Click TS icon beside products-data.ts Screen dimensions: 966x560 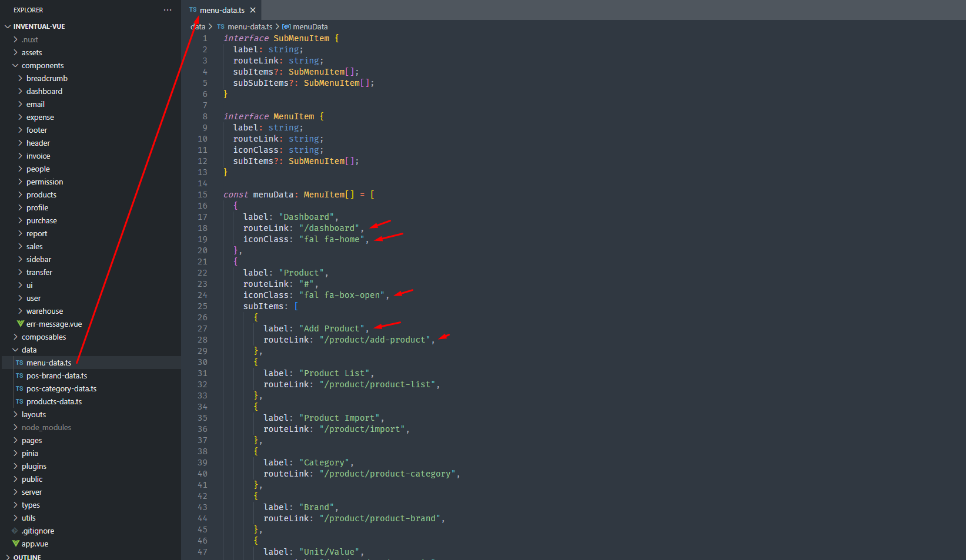[x=19, y=401]
